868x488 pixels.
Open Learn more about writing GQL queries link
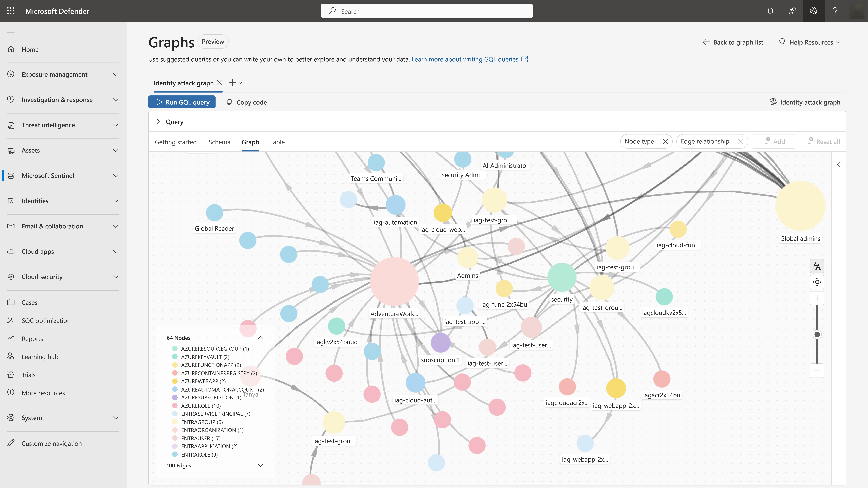tap(470, 59)
